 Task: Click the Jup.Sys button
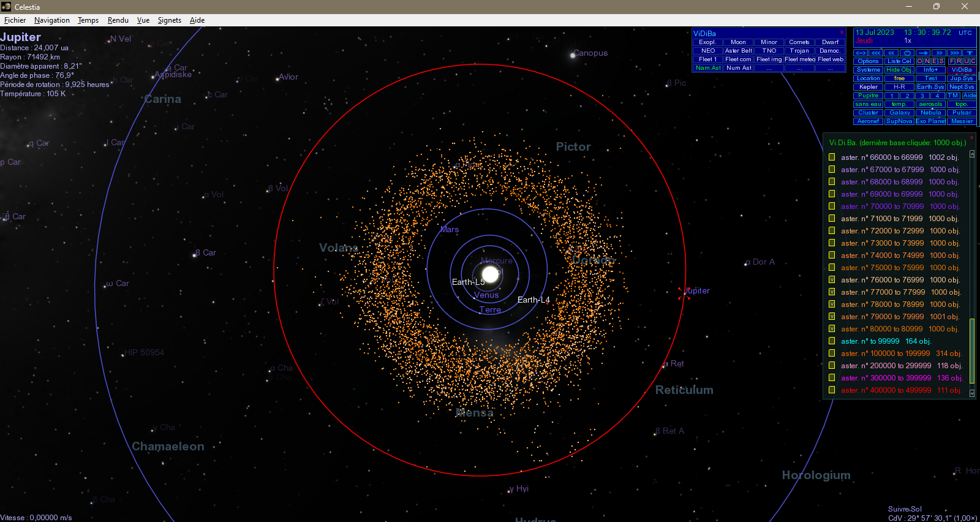(962, 78)
